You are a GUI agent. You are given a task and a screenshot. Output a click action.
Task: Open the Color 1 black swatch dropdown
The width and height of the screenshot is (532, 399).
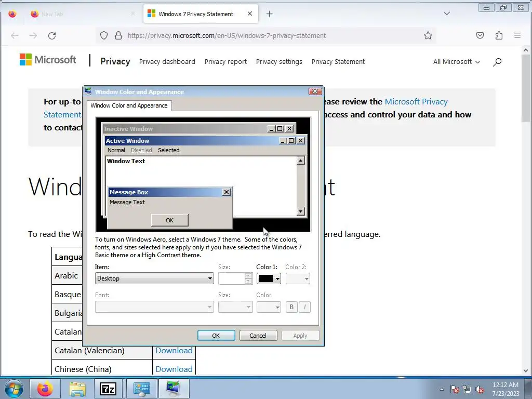pos(269,278)
